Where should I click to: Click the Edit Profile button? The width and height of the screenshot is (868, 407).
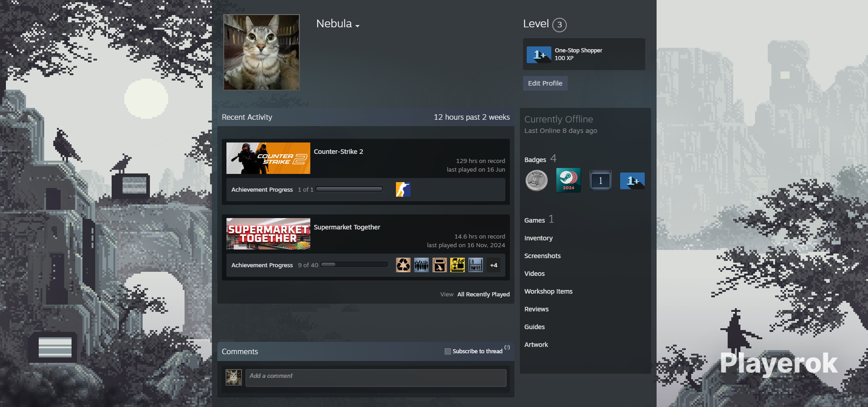545,83
